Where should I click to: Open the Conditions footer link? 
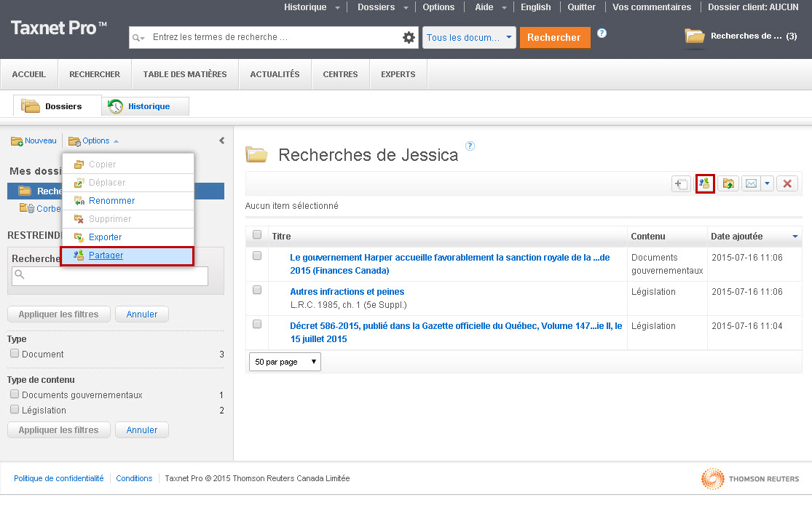pyautogui.click(x=134, y=479)
